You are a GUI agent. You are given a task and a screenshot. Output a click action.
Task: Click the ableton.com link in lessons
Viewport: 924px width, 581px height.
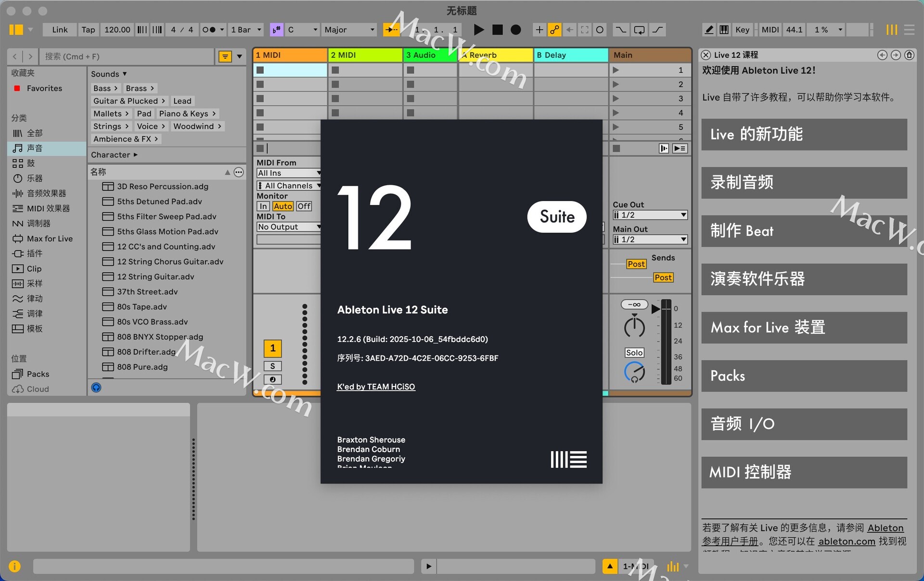[847, 542]
